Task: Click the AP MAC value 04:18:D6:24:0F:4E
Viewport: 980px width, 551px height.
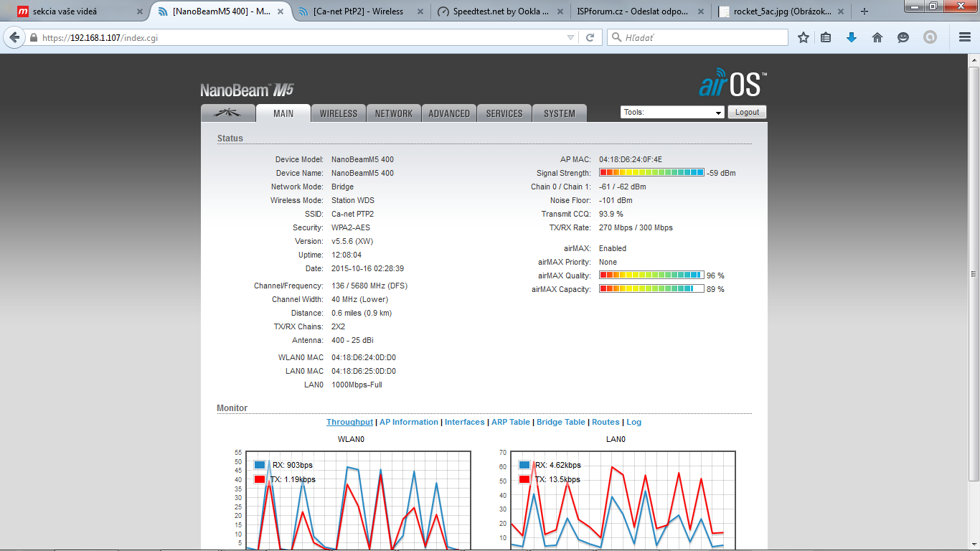Action: coord(631,159)
